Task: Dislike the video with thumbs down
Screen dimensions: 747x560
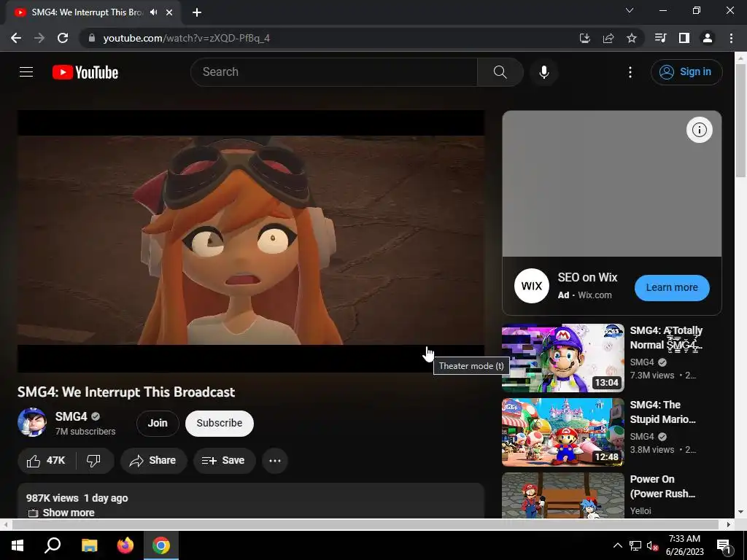Action: 94,461
